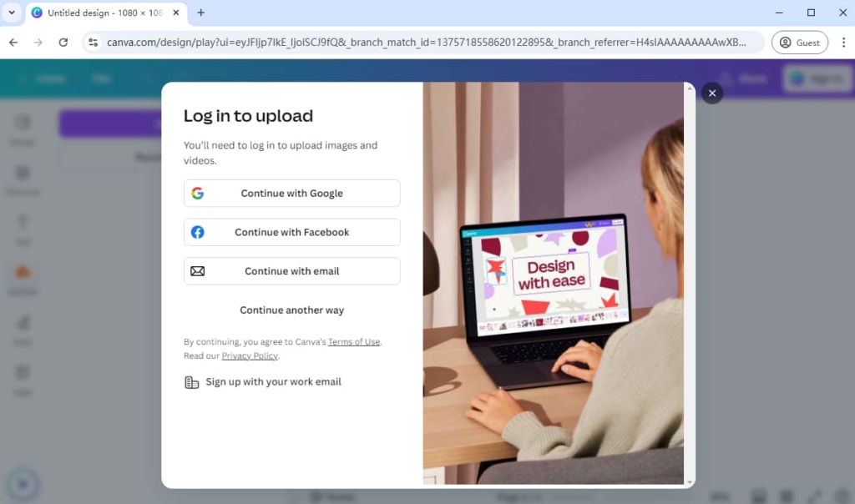Go back using browser back arrow

[13, 43]
